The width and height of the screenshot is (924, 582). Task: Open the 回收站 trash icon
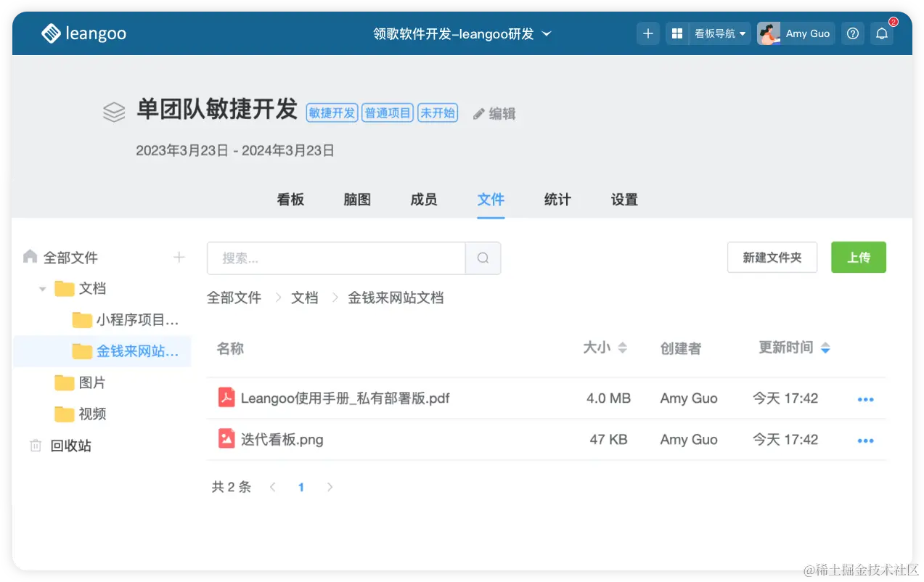[x=36, y=446]
